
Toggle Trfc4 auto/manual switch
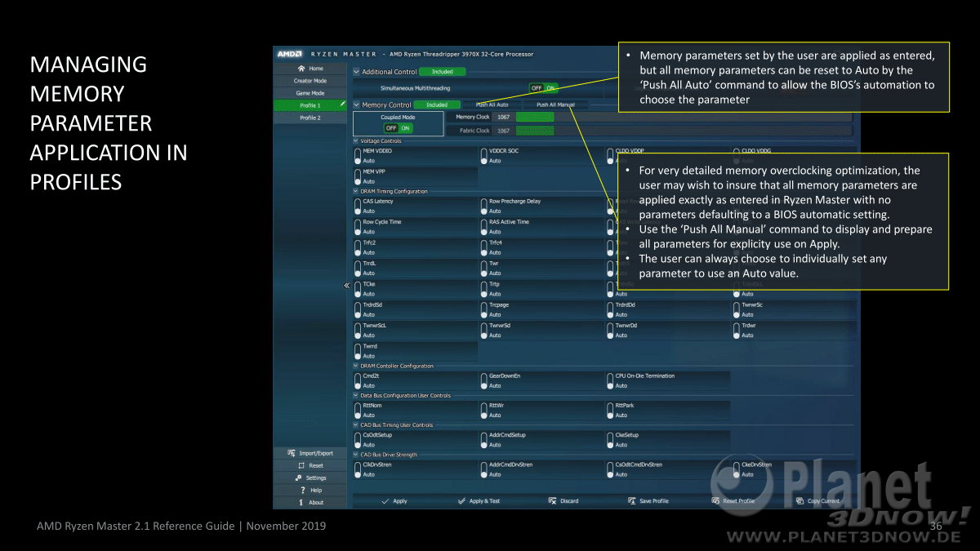click(x=484, y=247)
